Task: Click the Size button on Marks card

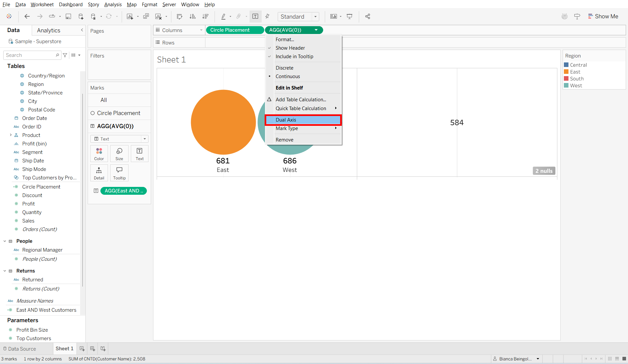Action: (x=119, y=154)
